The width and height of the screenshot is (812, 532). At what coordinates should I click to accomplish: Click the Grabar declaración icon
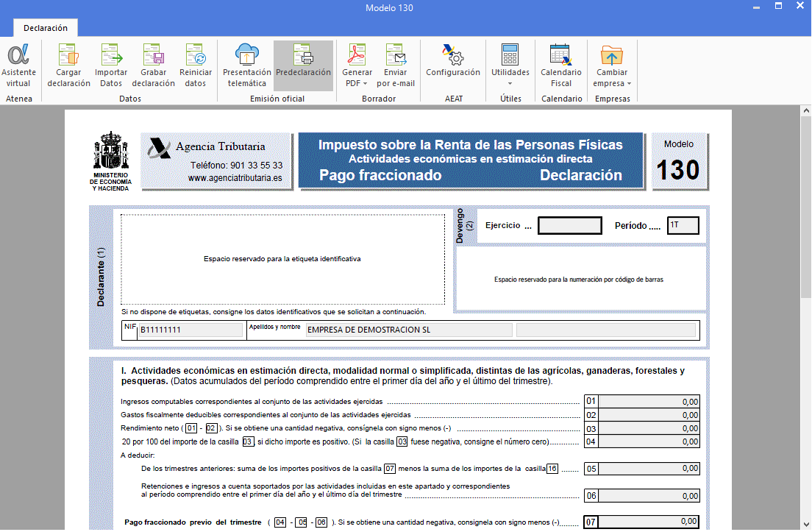[x=153, y=54]
